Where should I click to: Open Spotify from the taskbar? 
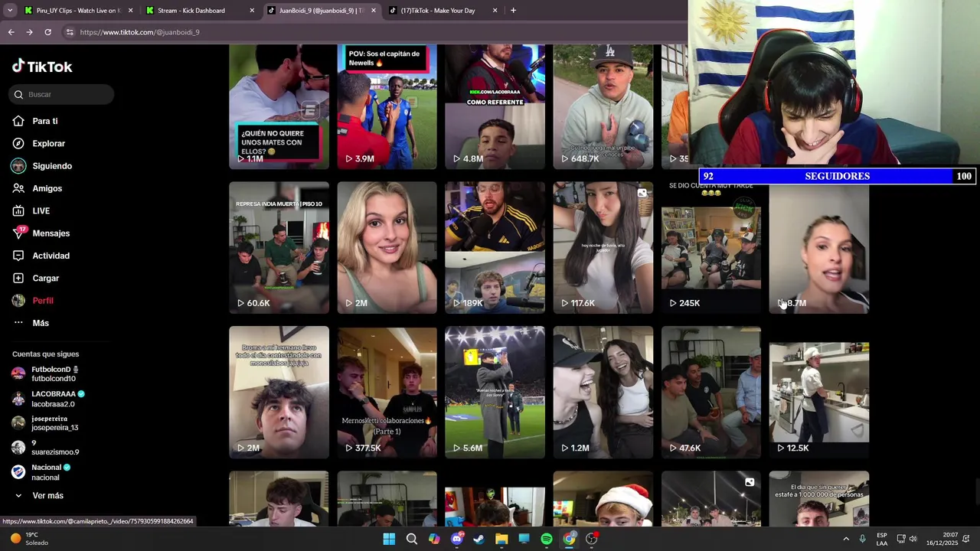pyautogui.click(x=547, y=539)
